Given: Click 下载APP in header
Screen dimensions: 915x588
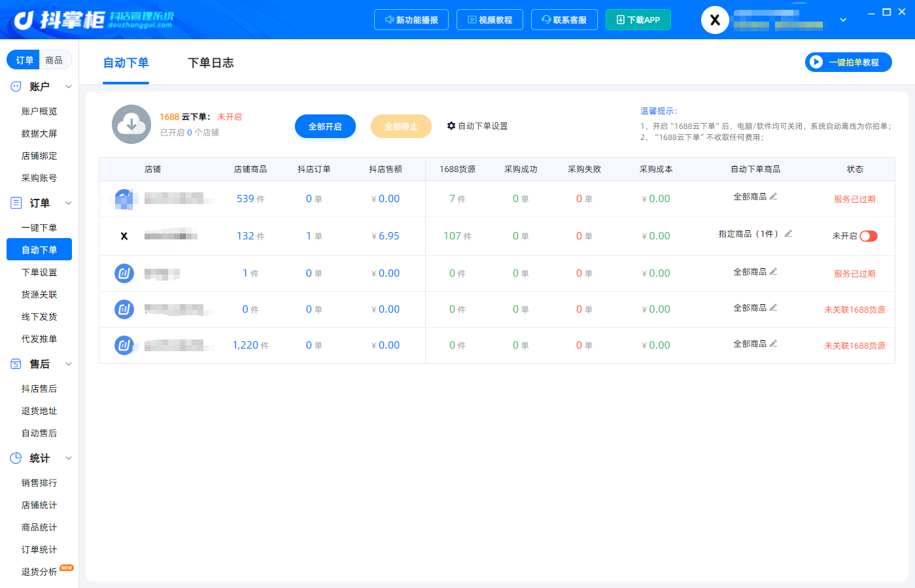Looking at the screenshot, I should (x=638, y=20).
